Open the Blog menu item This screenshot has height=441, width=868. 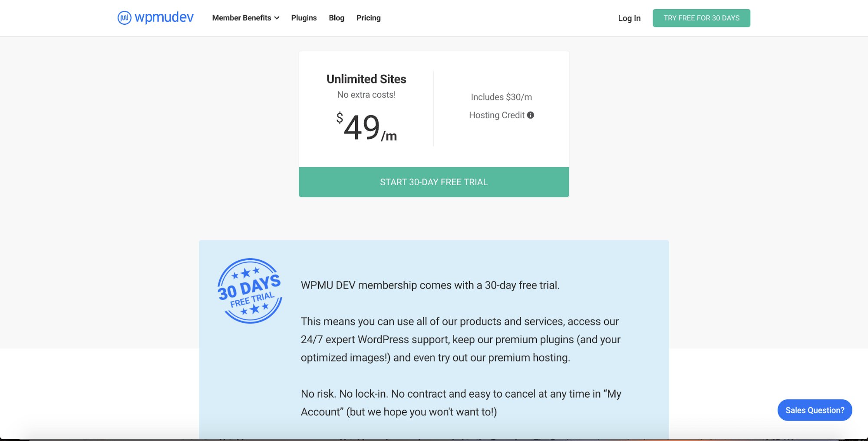coord(337,18)
